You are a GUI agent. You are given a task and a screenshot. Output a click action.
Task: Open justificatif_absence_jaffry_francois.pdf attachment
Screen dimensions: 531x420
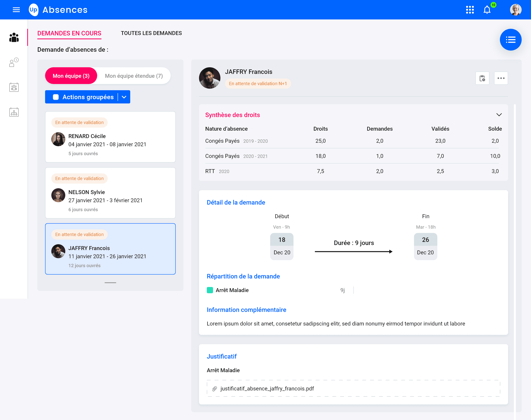click(x=267, y=388)
